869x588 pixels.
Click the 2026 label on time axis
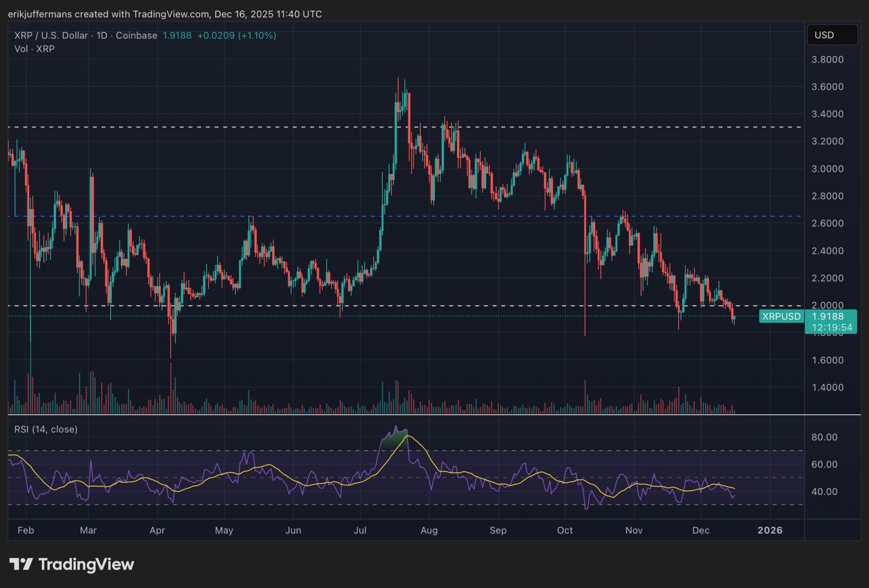click(769, 530)
